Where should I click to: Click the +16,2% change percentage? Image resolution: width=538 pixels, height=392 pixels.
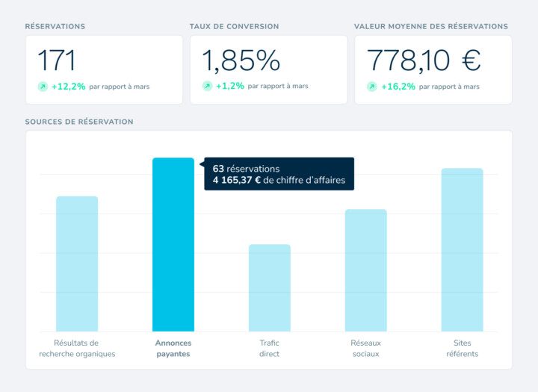(x=398, y=87)
